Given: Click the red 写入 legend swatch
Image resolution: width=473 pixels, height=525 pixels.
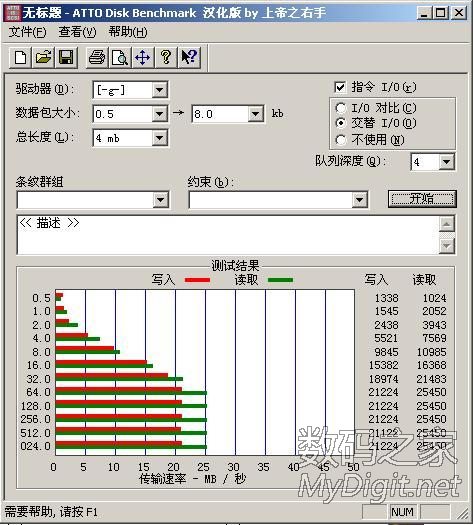Looking at the screenshot, I should click(x=198, y=280).
